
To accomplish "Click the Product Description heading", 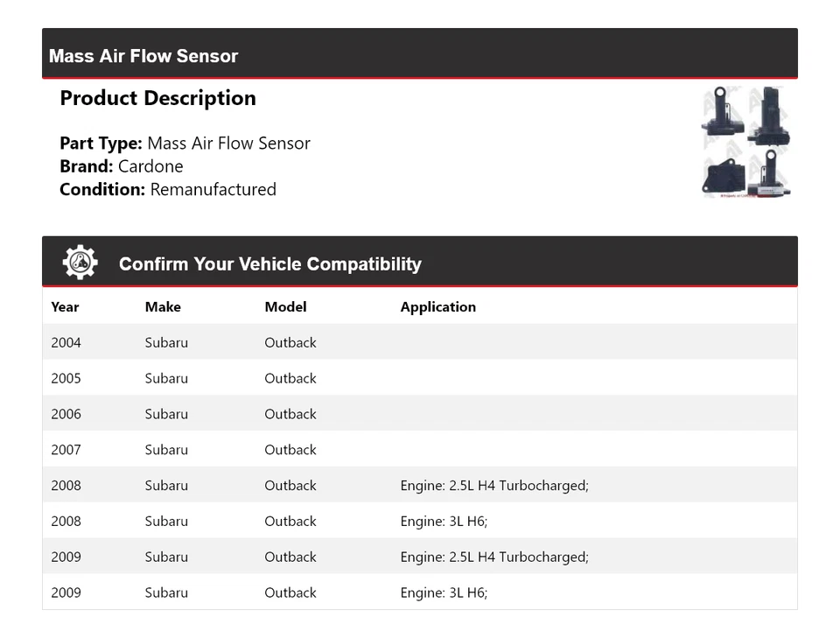I will coord(157,98).
